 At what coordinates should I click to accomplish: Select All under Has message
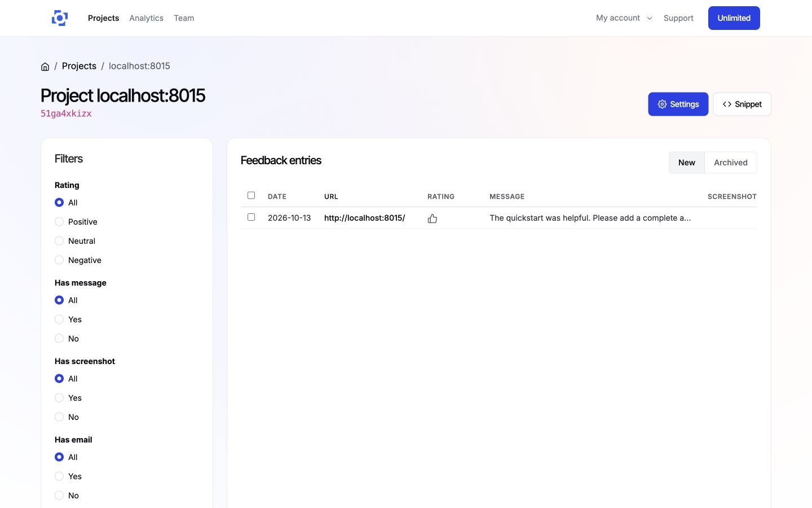pyautogui.click(x=59, y=300)
